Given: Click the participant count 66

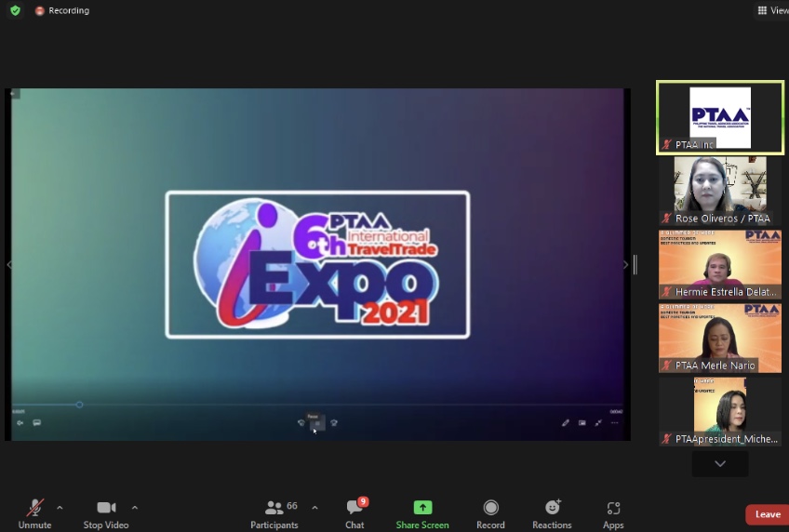Looking at the screenshot, I should coord(292,506).
